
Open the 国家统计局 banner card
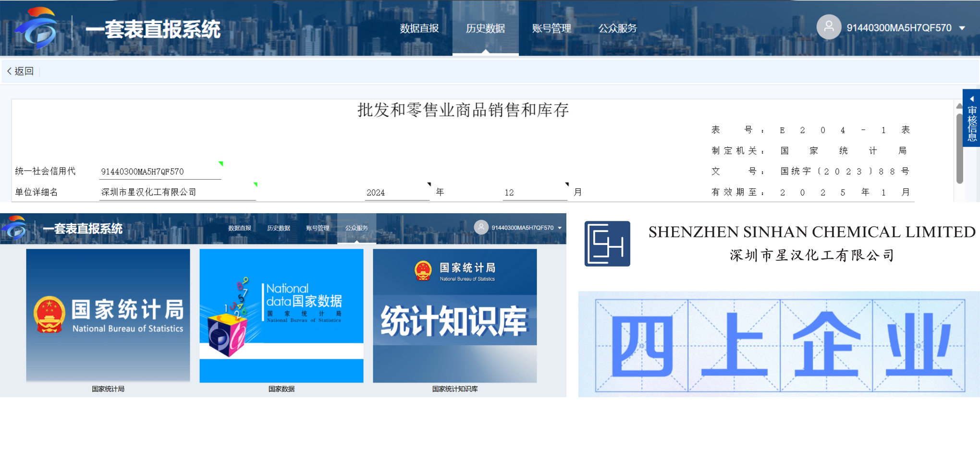108,315
